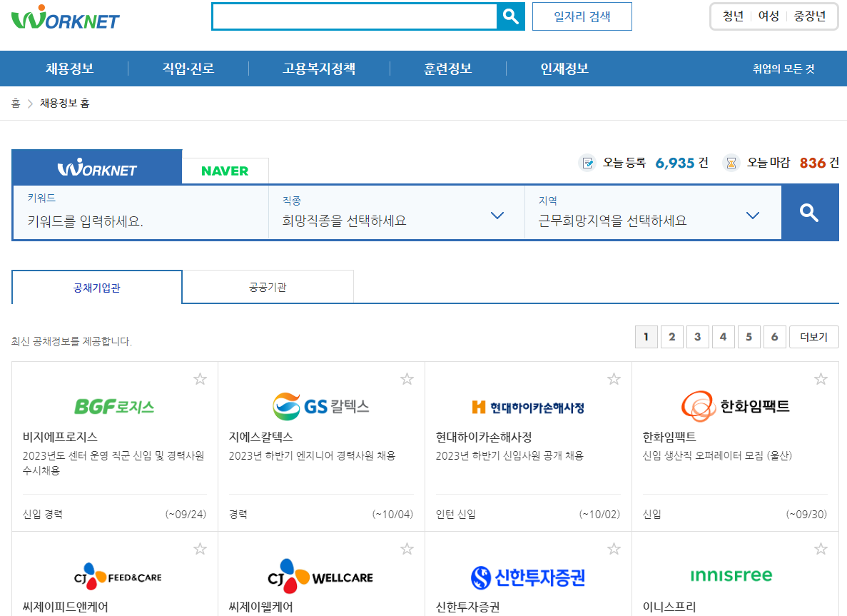Viewport: 847px width, 616px height.
Task: Open the 훈련정보 menu
Action: pos(448,69)
